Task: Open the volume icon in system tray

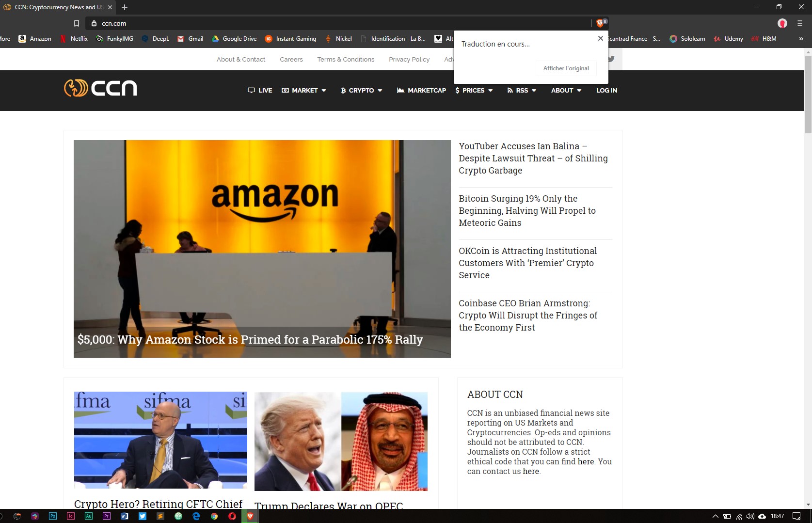Action: [x=750, y=516]
